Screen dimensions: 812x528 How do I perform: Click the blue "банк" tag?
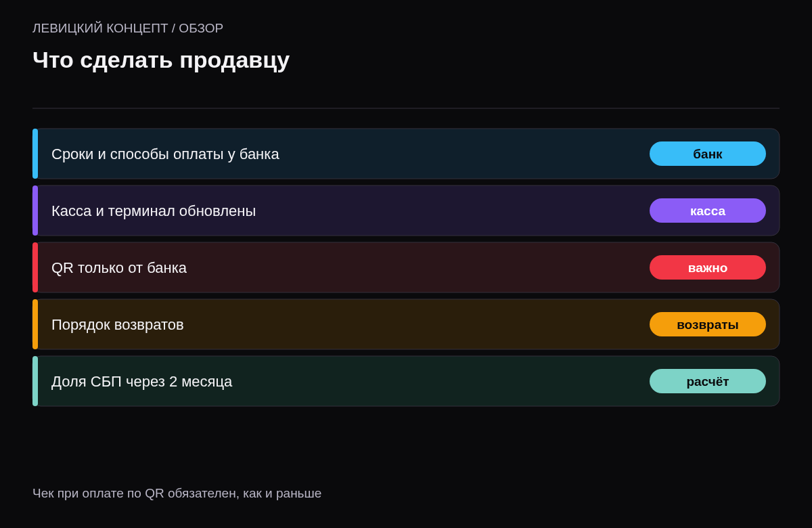[x=708, y=154]
